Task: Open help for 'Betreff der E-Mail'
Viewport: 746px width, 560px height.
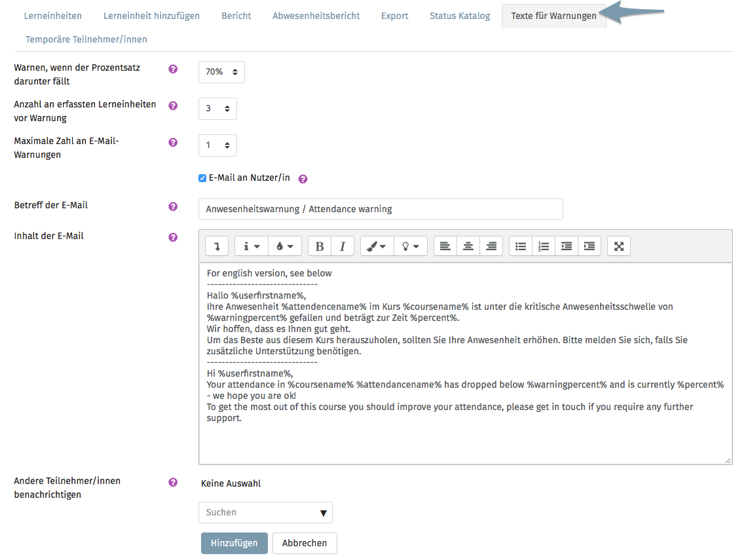Action: pyautogui.click(x=173, y=206)
